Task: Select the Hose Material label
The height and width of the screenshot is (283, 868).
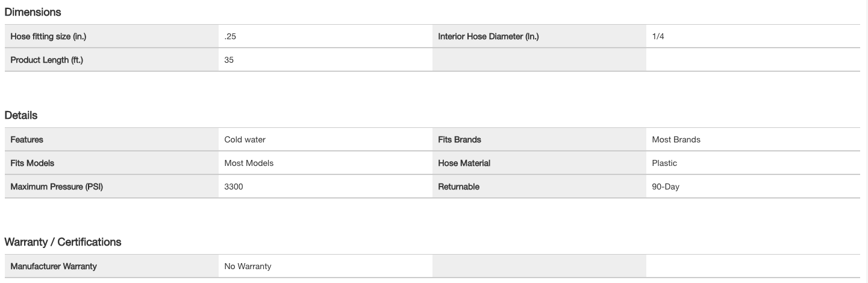Action: point(464,163)
